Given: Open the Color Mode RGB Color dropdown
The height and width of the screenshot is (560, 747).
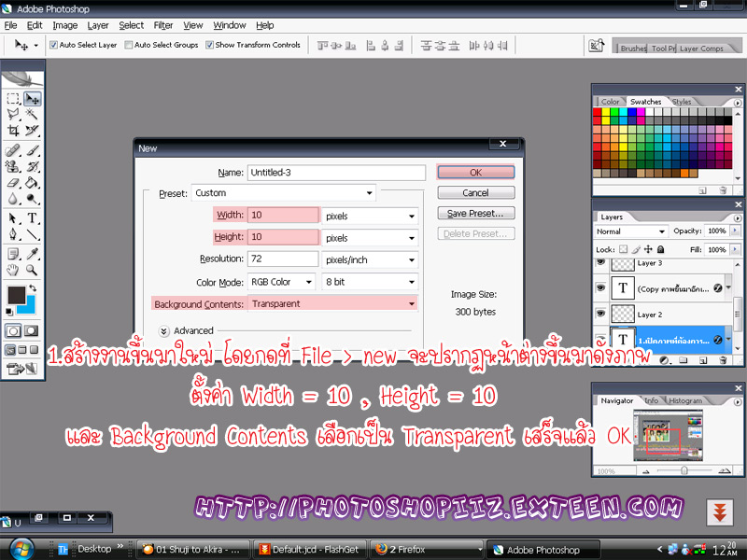Looking at the screenshot, I should coord(281,282).
